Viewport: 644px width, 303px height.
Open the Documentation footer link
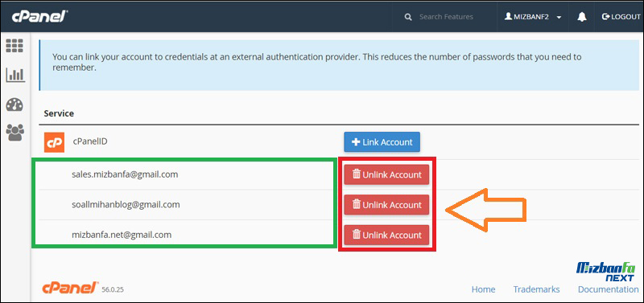click(x=609, y=289)
